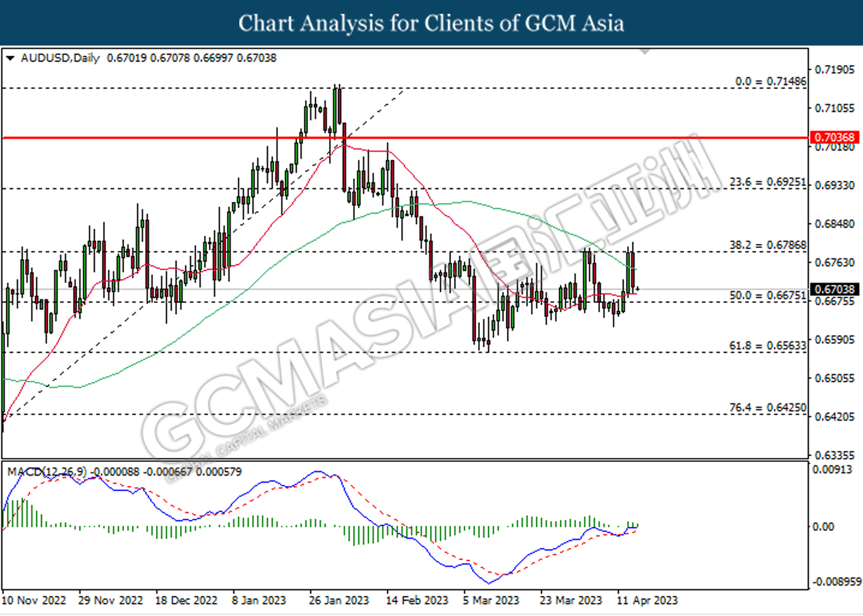Select the red horizontal resistance line
Screen dimensions: 863x616
405,138
